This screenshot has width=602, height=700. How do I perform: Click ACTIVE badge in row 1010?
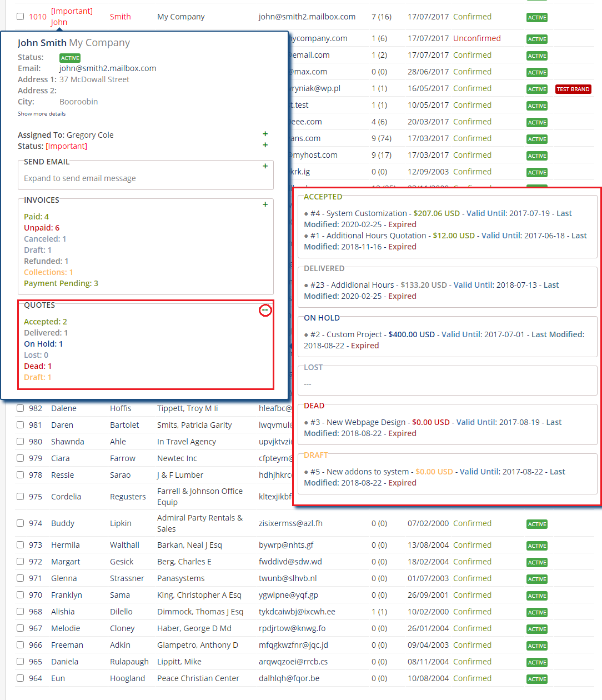point(537,18)
